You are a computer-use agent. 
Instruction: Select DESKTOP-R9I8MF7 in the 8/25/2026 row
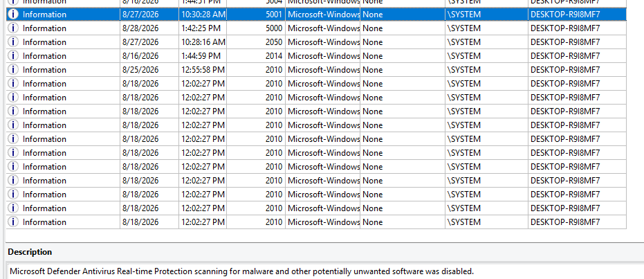(565, 70)
